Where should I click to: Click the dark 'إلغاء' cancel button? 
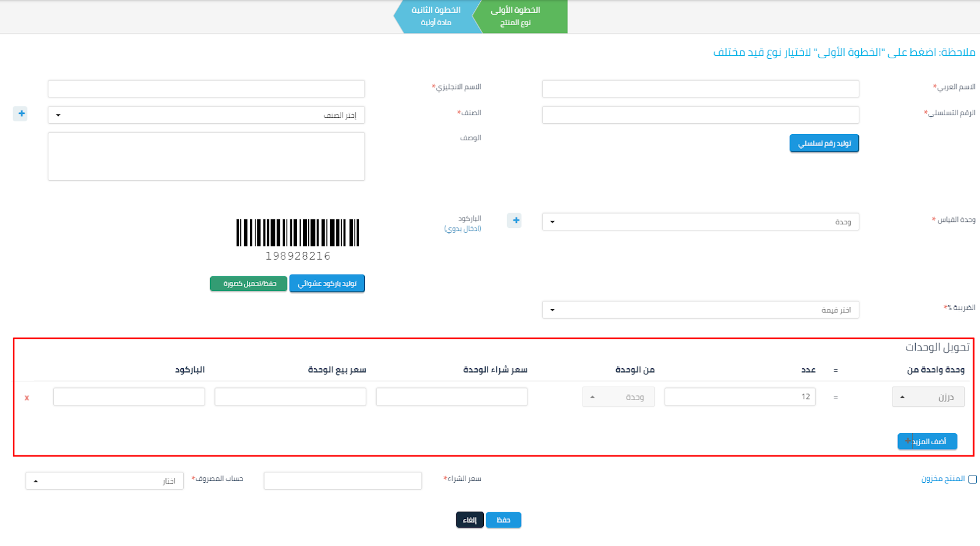(470, 520)
